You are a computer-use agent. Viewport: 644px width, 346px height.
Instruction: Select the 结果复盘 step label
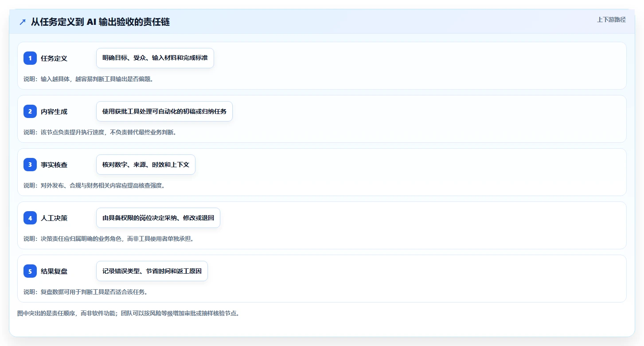[54, 271]
